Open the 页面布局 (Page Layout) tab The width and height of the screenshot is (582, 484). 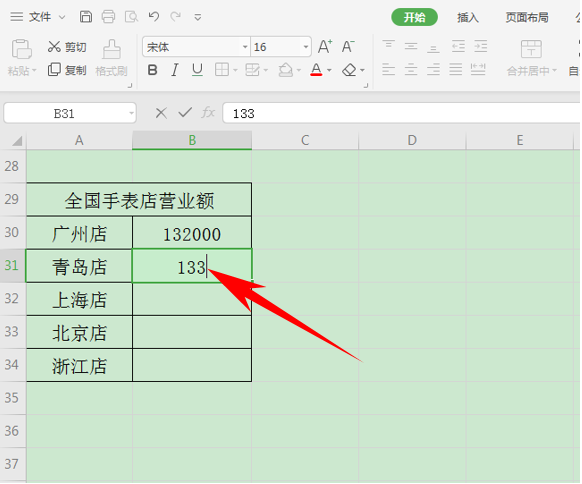tap(527, 17)
